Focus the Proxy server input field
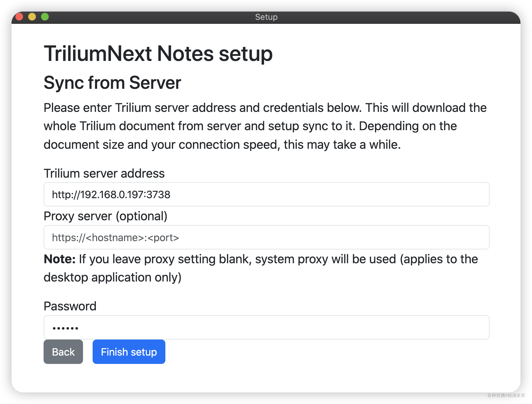Image resolution: width=532 pixels, height=404 pixels. coord(266,237)
